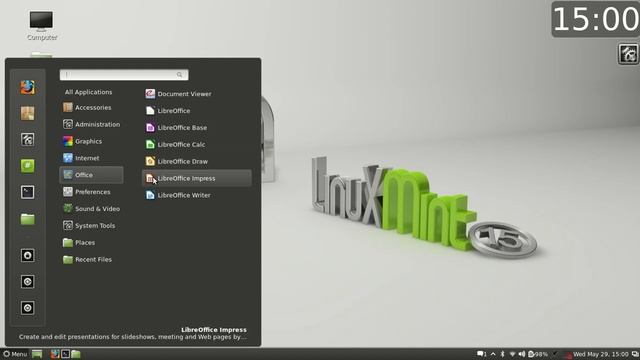Image resolution: width=640 pixels, height=360 pixels.
Task: Open Software Manager in favorites sidebar
Action: tap(27, 113)
